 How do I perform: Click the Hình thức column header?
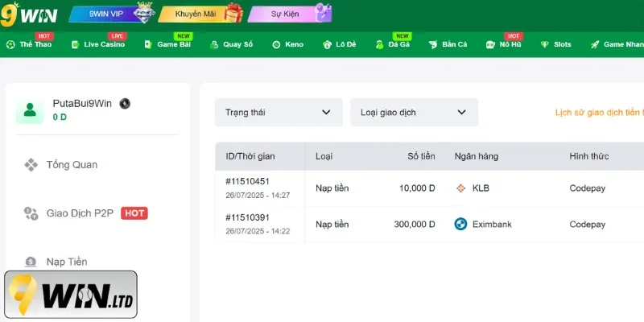pos(589,156)
